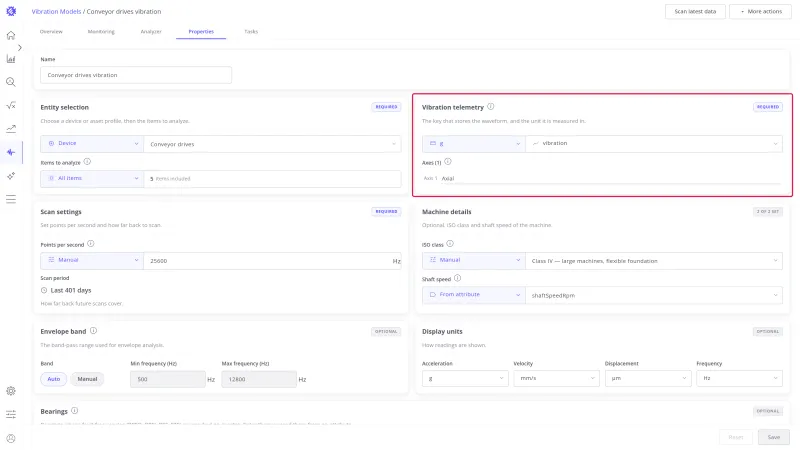Show info for Points per second
Viewport: 800px width, 450px height.
point(91,244)
